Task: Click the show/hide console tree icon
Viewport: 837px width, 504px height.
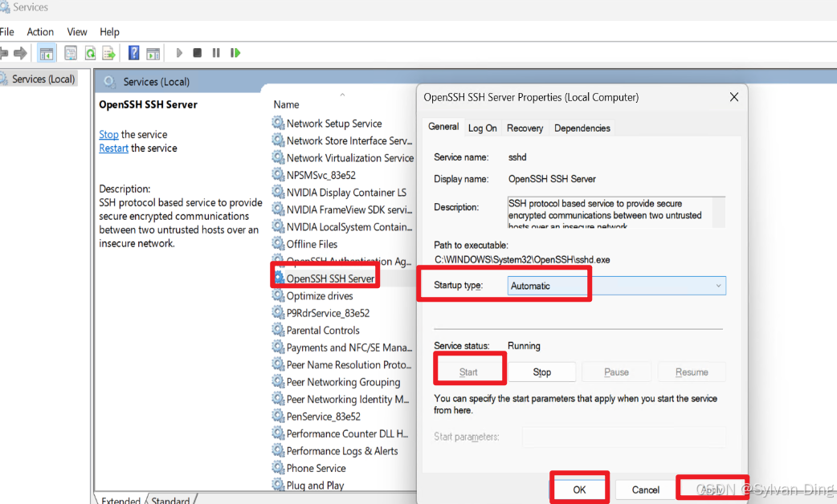Action: coord(47,53)
